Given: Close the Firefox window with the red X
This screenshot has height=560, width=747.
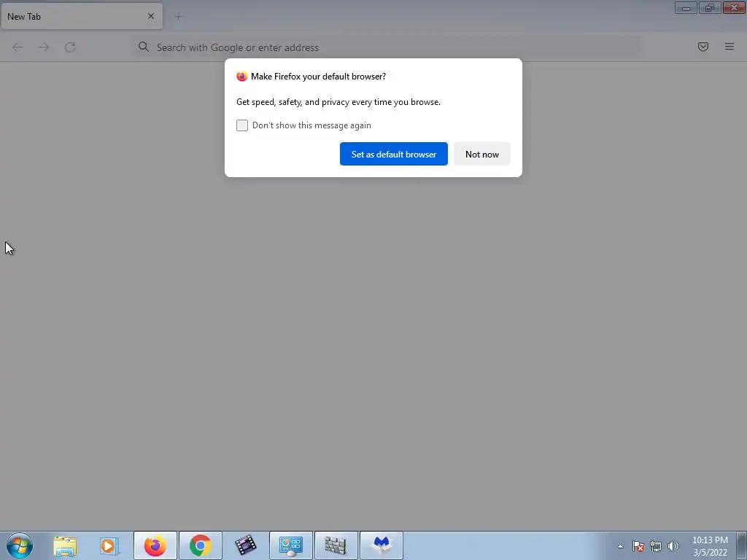Looking at the screenshot, I should click(x=734, y=7).
